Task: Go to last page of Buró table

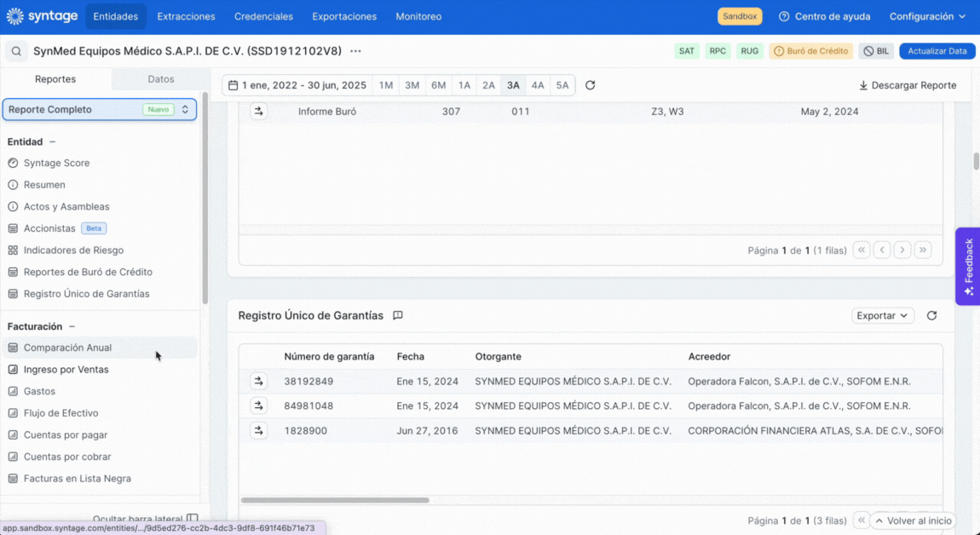Action: 923,250
